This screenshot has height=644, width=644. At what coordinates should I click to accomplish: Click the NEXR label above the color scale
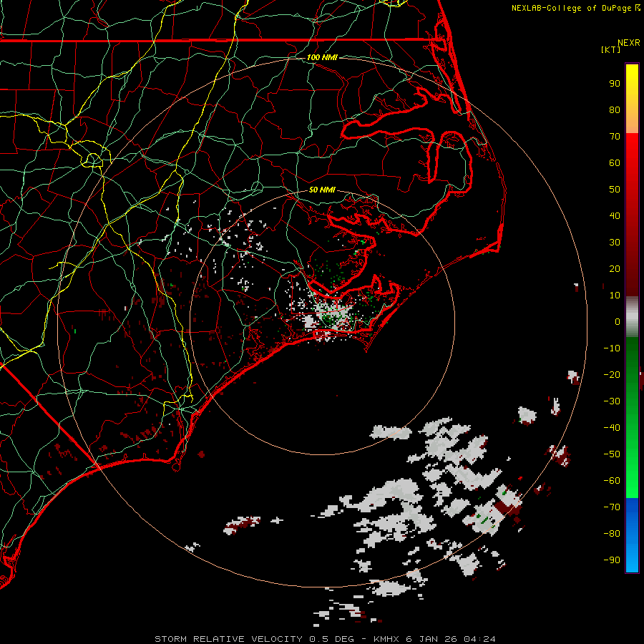[x=628, y=43]
